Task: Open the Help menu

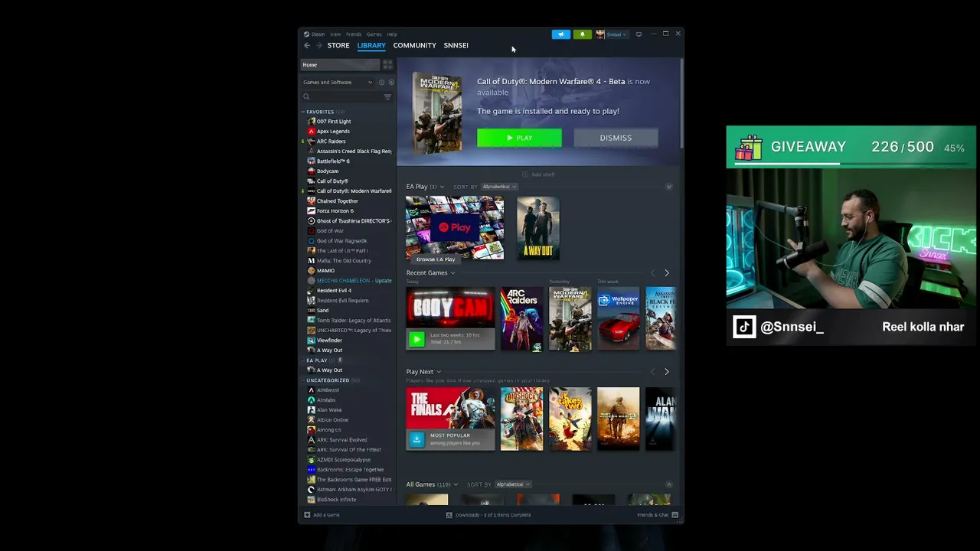Action: pos(392,34)
